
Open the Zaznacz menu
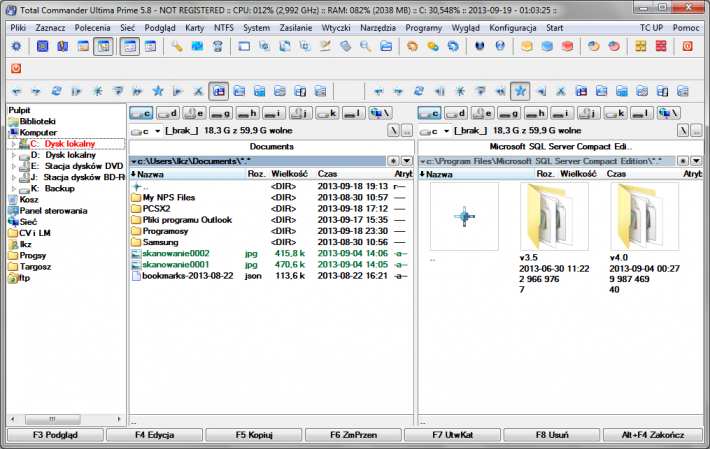(50, 28)
